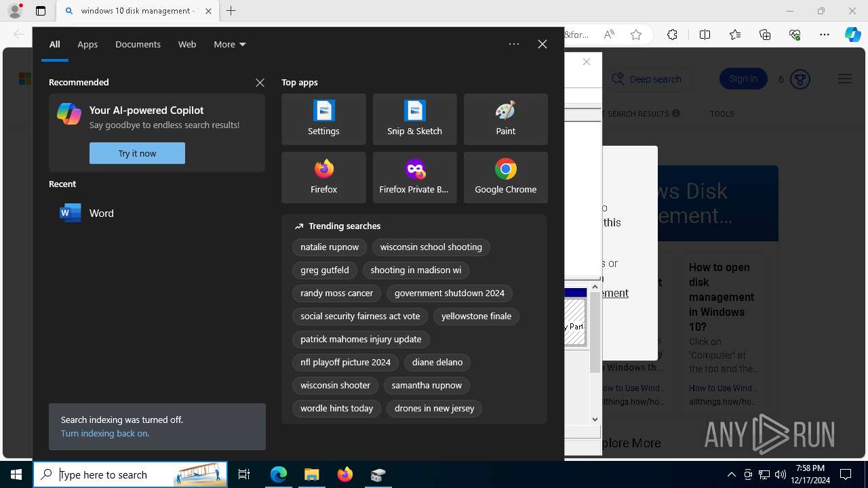Open Bing rewards medal icon
The height and width of the screenshot is (488, 868).
(x=800, y=79)
